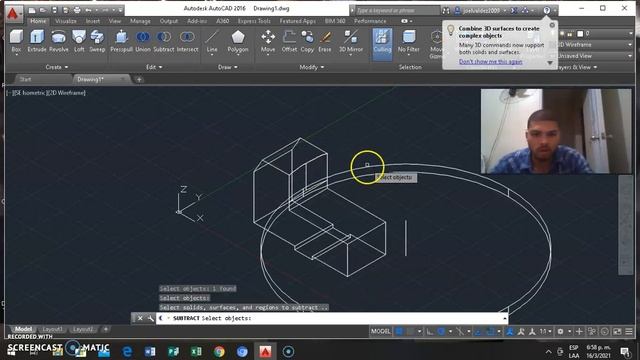Open the No Filter selection dropdown
This screenshot has width=640, height=360.
(409, 42)
